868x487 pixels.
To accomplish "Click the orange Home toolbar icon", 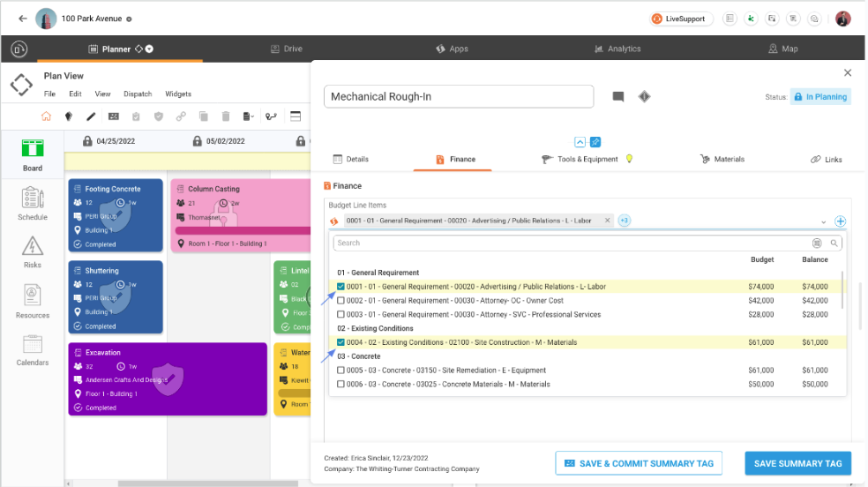I will coord(46,116).
